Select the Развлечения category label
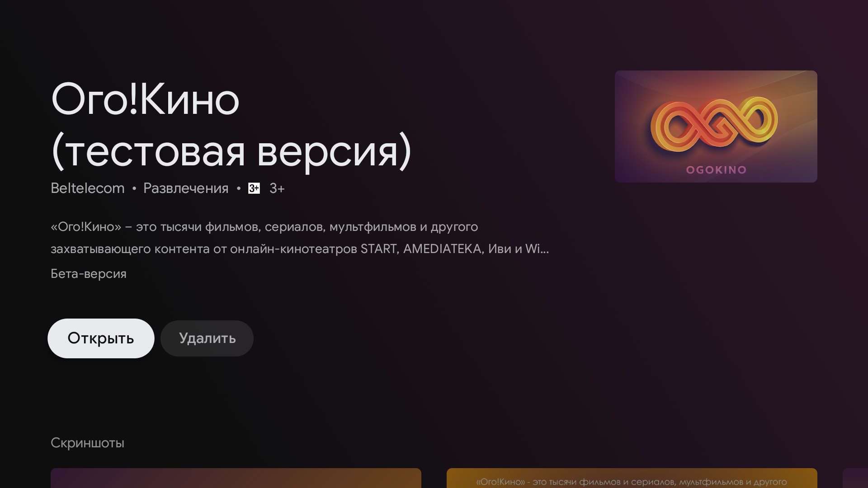The width and height of the screenshot is (868, 488). point(186,188)
